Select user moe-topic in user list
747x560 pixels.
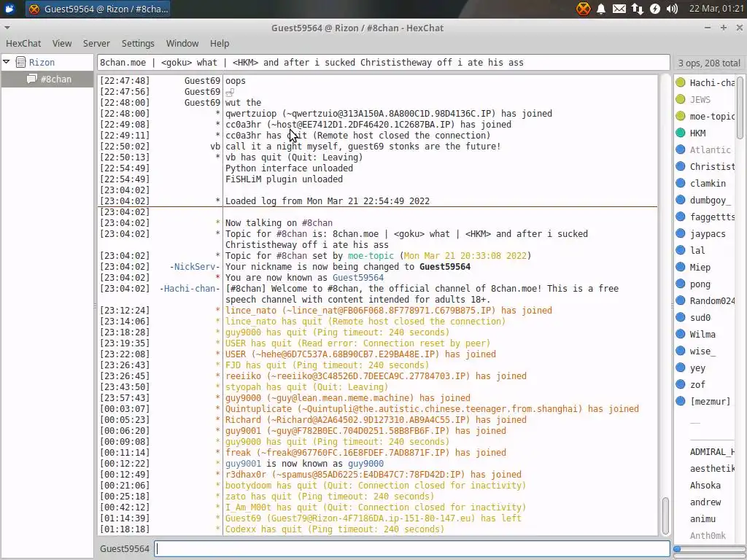click(712, 116)
